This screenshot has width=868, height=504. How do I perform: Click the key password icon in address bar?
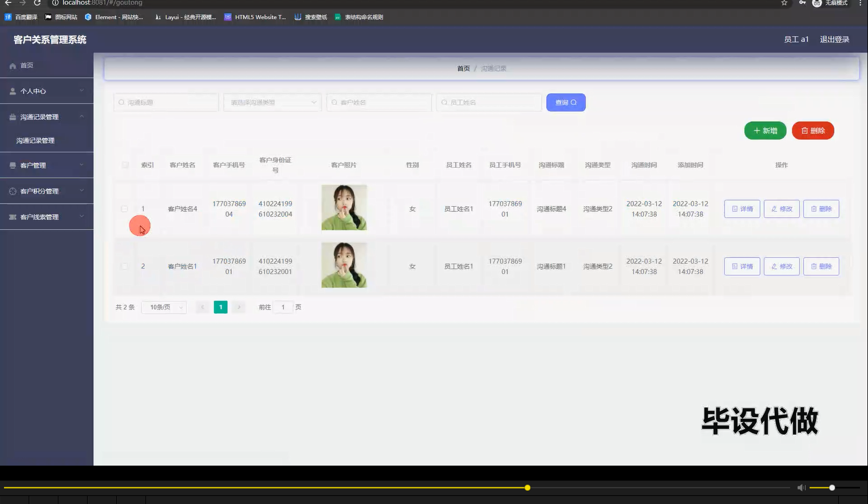pos(802,3)
